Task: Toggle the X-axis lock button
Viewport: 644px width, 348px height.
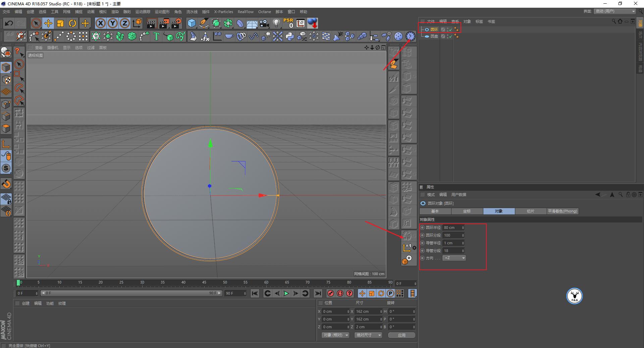Action: 100,23
